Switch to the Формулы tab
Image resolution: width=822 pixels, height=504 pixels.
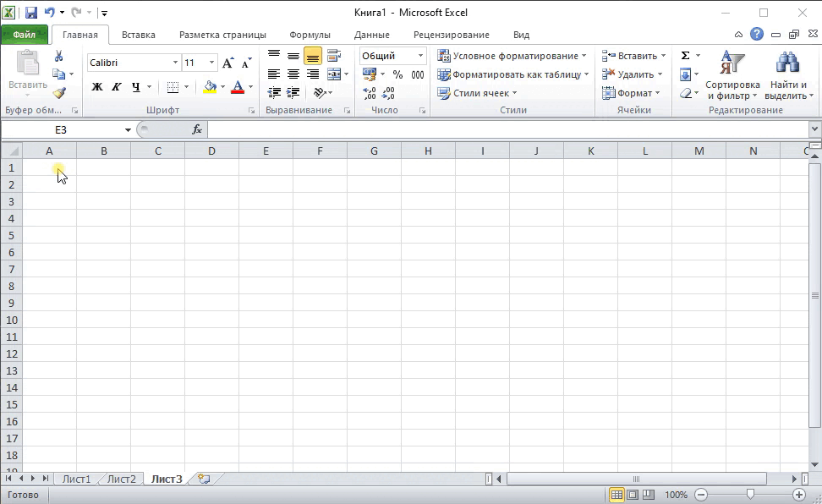(310, 35)
